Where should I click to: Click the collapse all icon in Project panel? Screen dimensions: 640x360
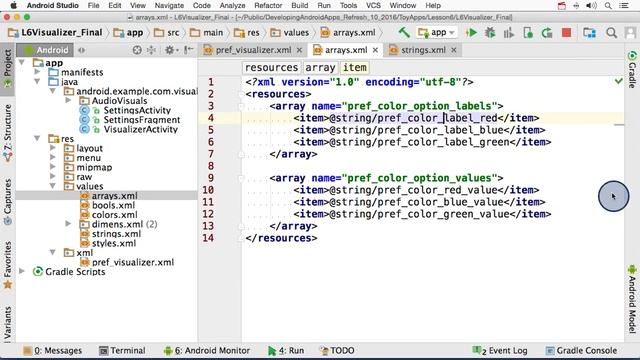[x=151, y=50]
